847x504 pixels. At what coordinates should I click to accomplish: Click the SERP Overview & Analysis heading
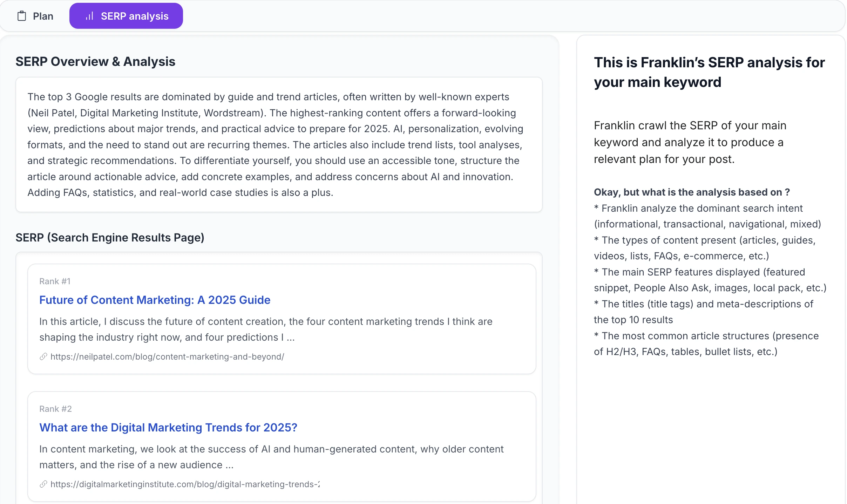95,61
